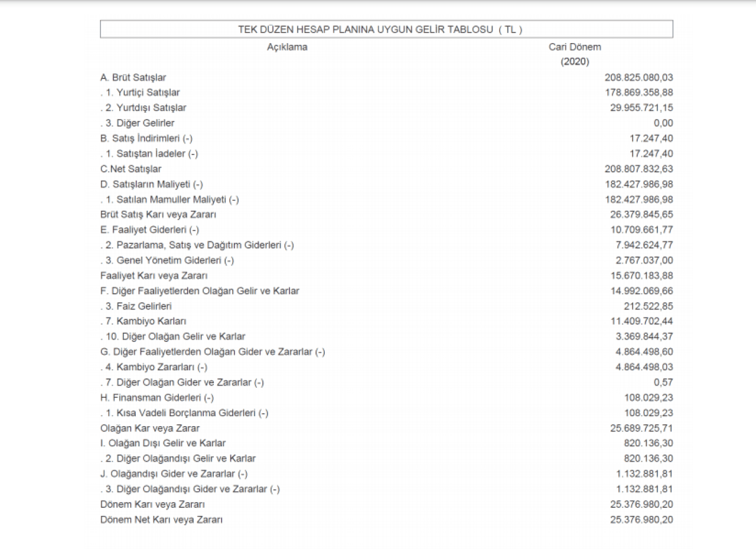Click the value 3.369.844,37

click(x=644, y=336)
